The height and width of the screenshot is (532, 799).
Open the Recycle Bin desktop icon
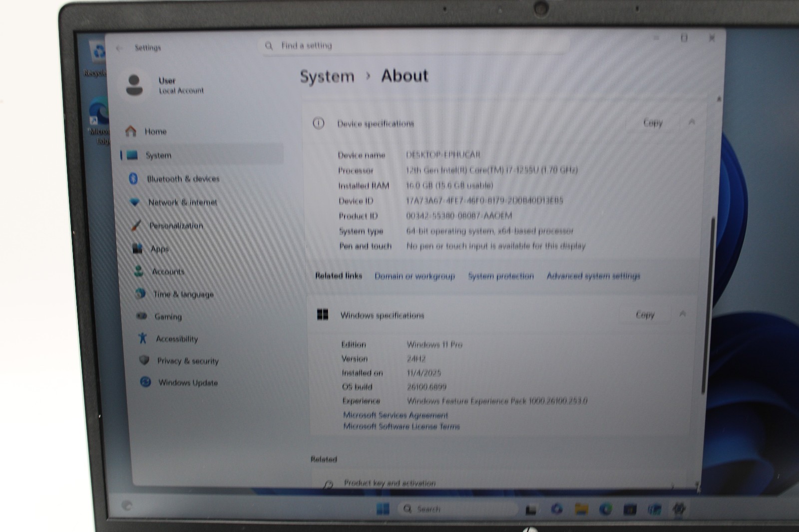pyautogui.click(x=96, y=59)
